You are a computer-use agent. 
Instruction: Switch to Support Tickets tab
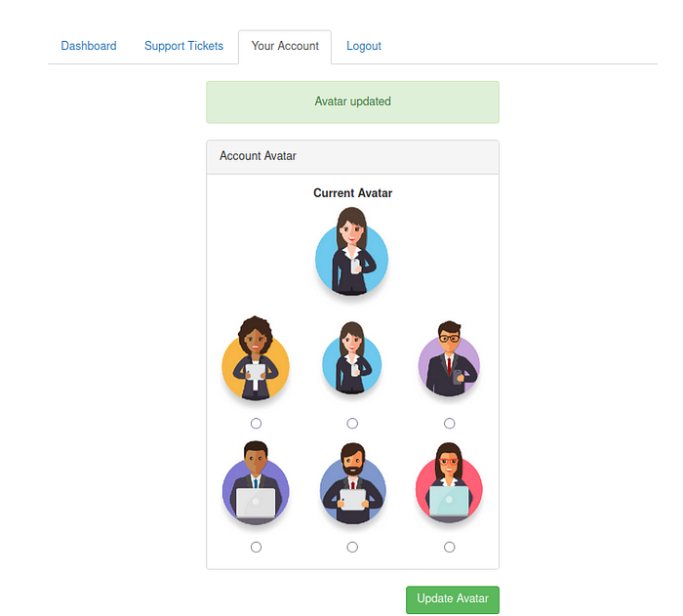coord(183,46)
